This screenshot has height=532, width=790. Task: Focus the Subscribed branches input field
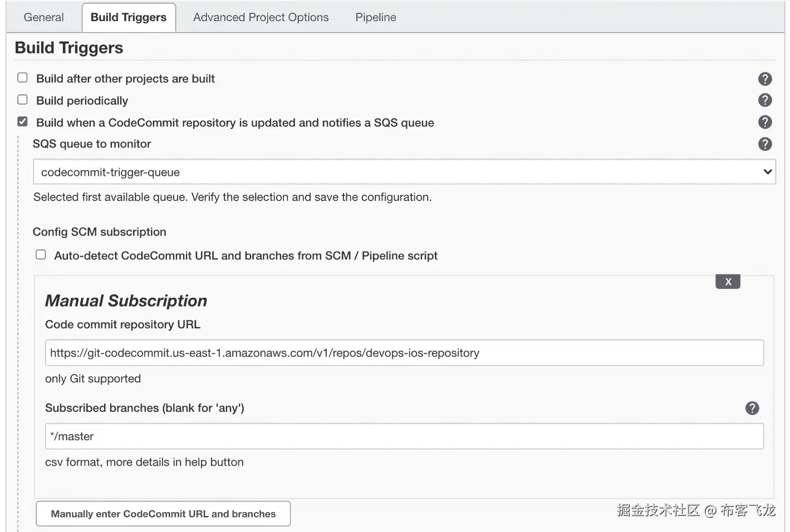[x=404, y=436]
